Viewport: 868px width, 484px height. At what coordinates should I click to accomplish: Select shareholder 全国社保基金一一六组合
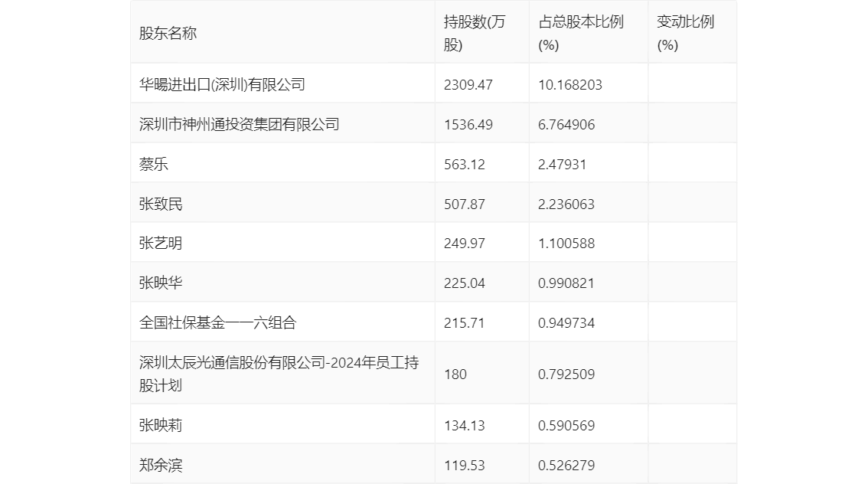click(217, 323)
